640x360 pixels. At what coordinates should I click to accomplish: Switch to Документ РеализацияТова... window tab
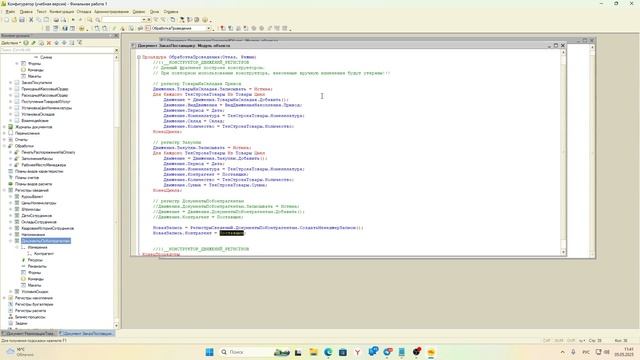tap(29, 333)
